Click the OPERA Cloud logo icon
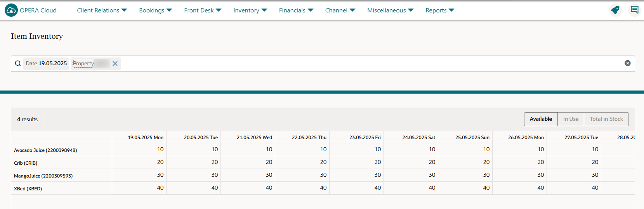This screenshot has height=209, width=644. point(11,10)
